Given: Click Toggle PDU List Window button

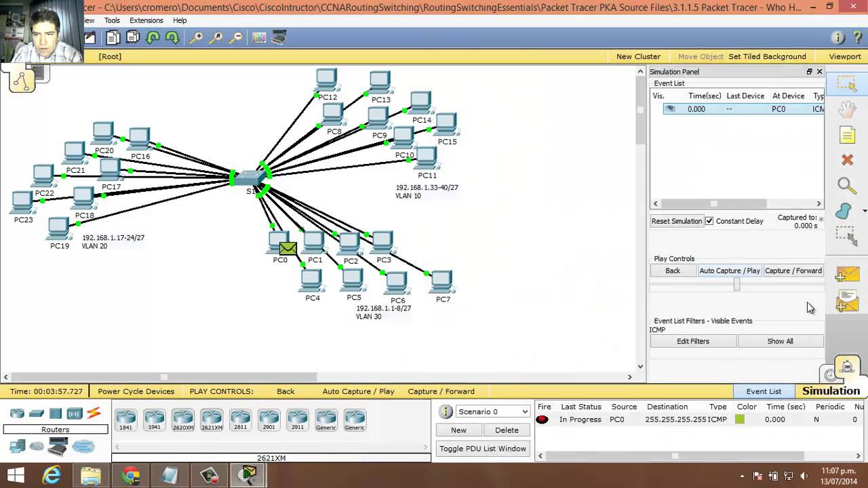Looking at the screenshot, I should [483, 448].
